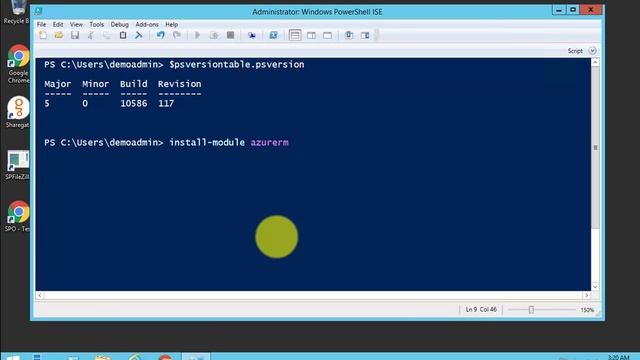Show Script Pane Right layout icon
Viewport: 640px width, 360px height.
tap(311, 36)
